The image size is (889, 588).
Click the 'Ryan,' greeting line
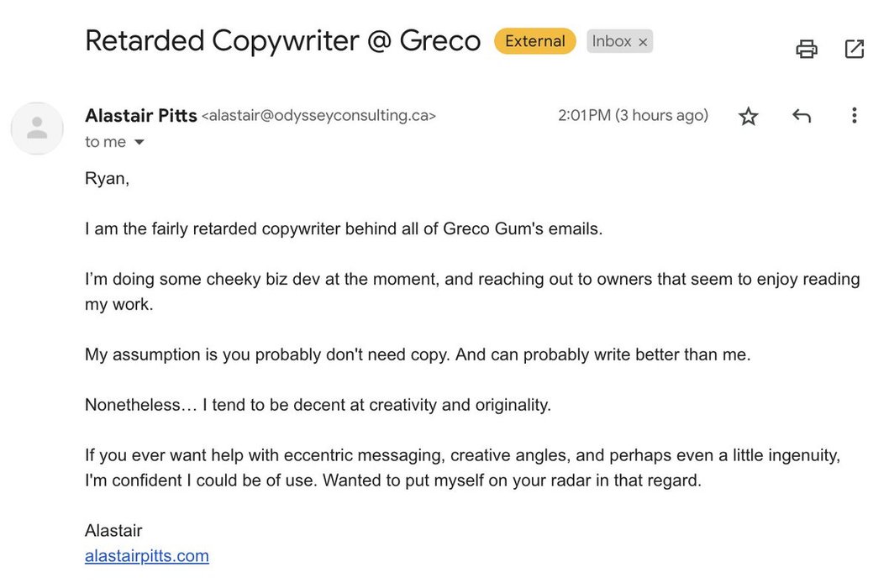point(108,179)
